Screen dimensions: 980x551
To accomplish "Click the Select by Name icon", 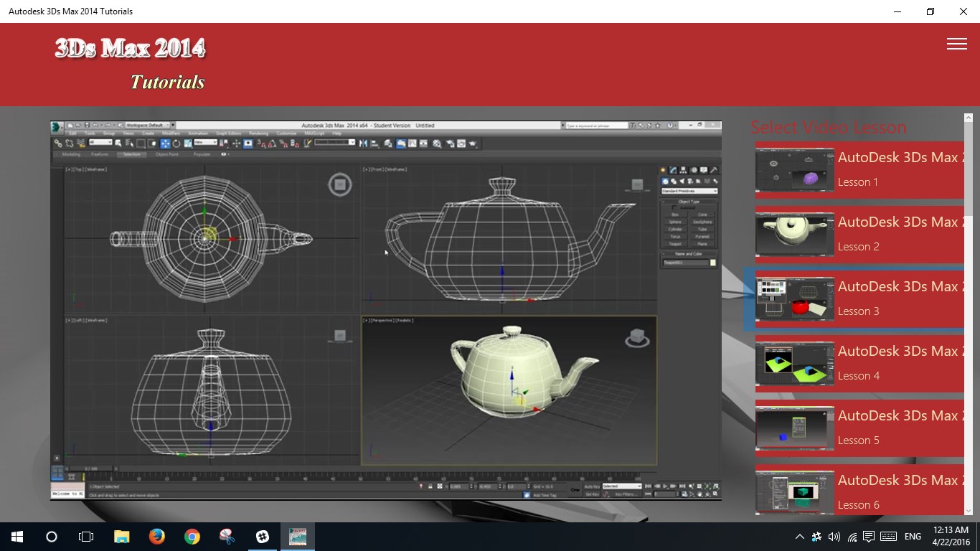I will (x=129, y=143).
